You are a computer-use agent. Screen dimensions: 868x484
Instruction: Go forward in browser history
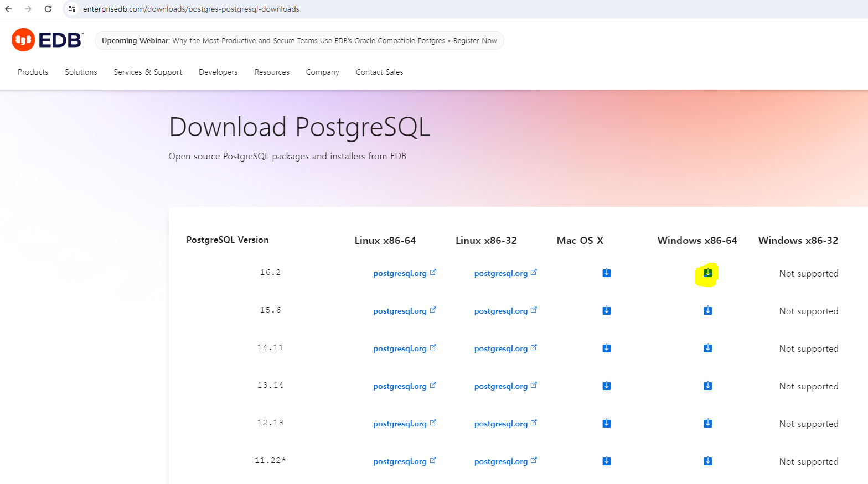pyautogui.click(x=28, y=9)
